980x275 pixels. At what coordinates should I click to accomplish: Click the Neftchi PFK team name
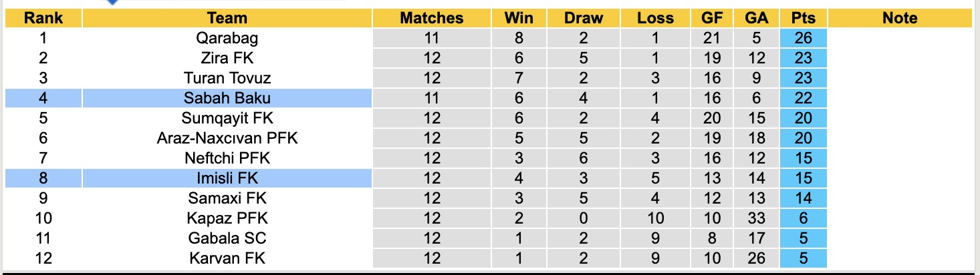click(227, 158)
